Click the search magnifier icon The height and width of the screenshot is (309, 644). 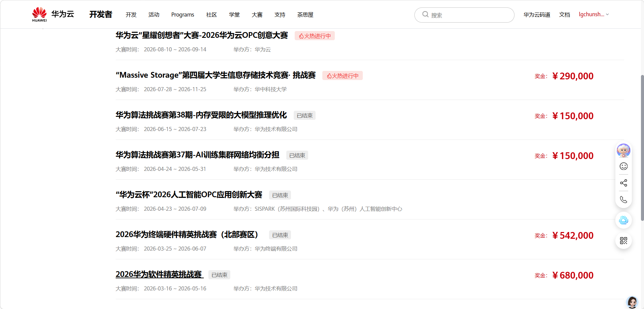(x=425, y=14)
